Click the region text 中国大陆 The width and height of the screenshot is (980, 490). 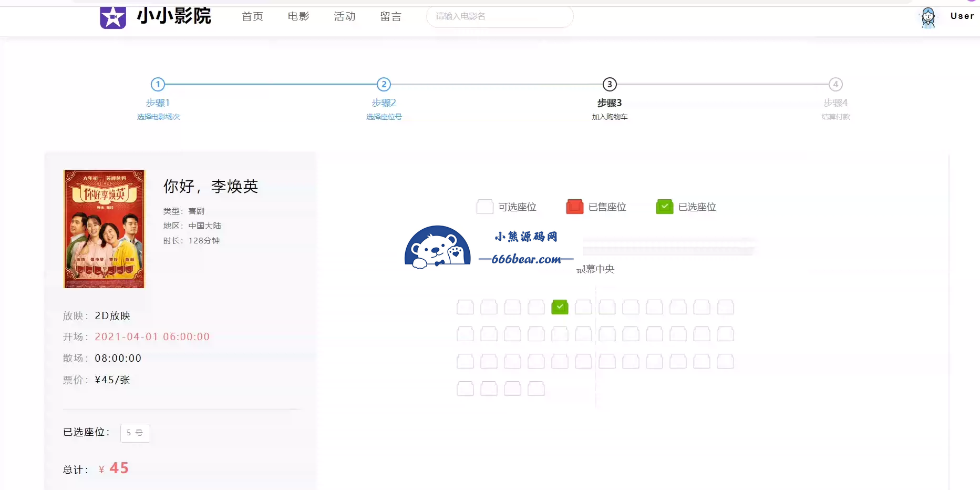(204, 226)
